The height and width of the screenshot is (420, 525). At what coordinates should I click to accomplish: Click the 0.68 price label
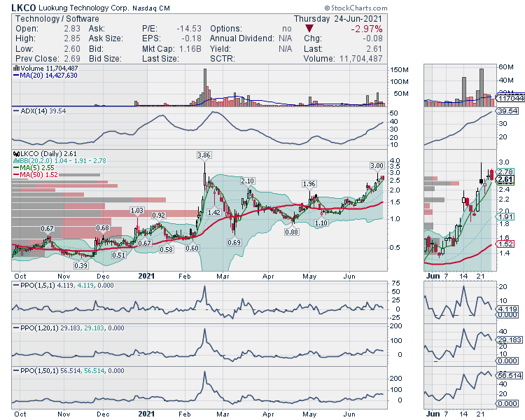click(x=102, y=227)
